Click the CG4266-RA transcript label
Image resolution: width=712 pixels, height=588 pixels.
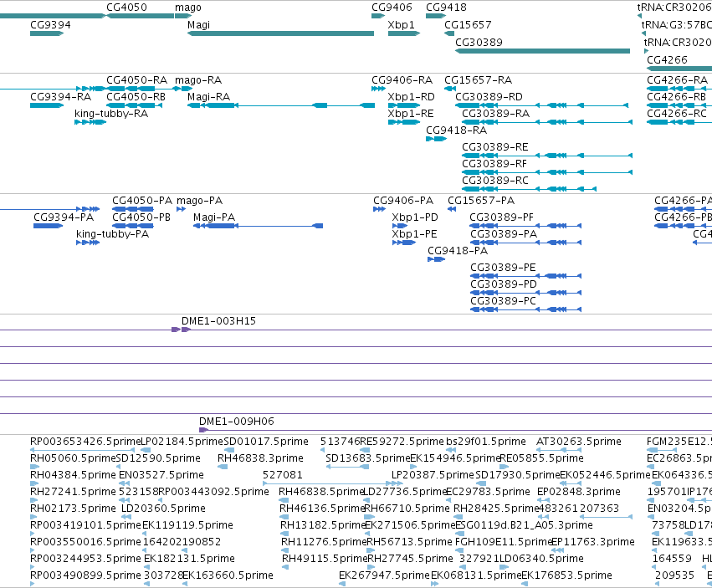(678, 80)
